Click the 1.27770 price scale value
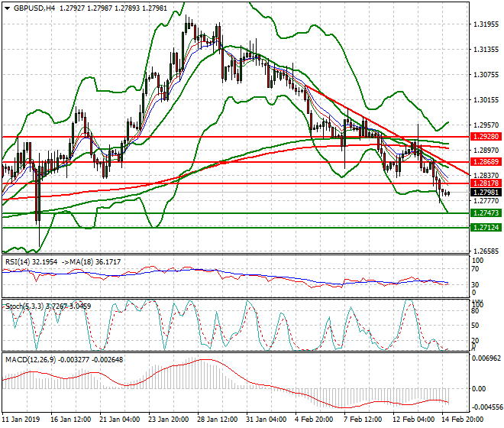The height and width of the screenshot is (428, 504). pyautogui.click(x=486, y=201)
